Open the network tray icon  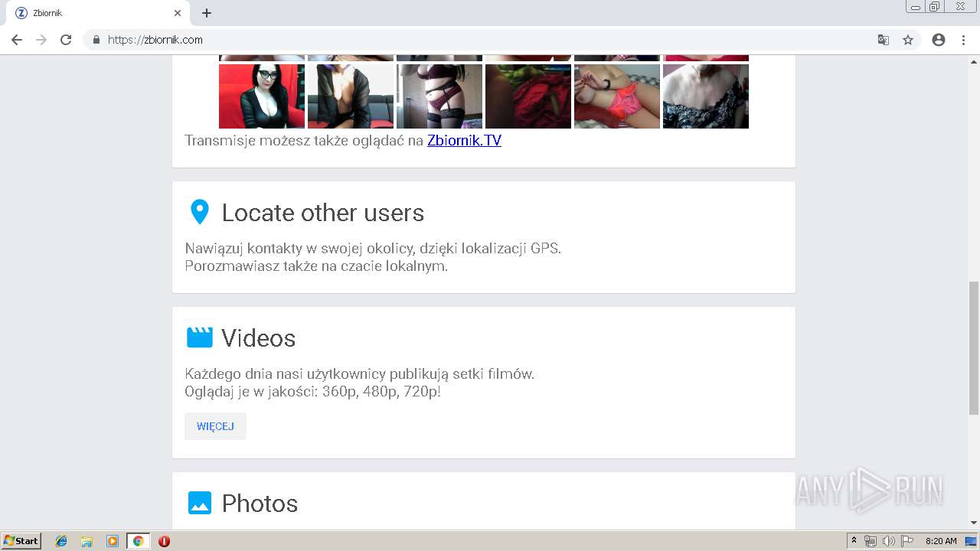click(x=871, y=541)
